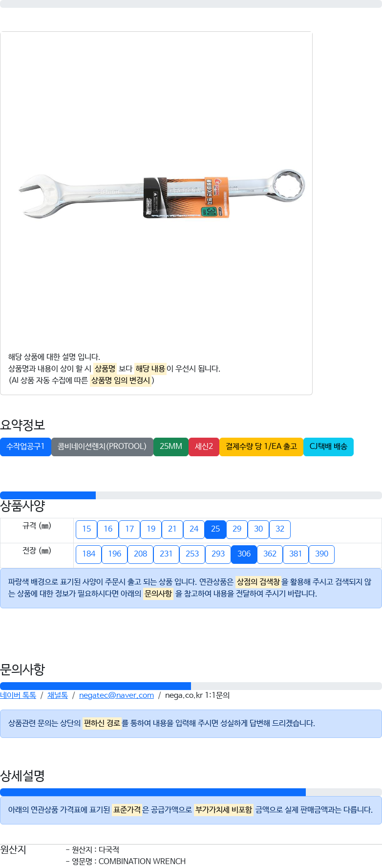Click the 콤비네이션렌치(PROTOOL) tag
382x868 pixels.
tap(102, 446)
